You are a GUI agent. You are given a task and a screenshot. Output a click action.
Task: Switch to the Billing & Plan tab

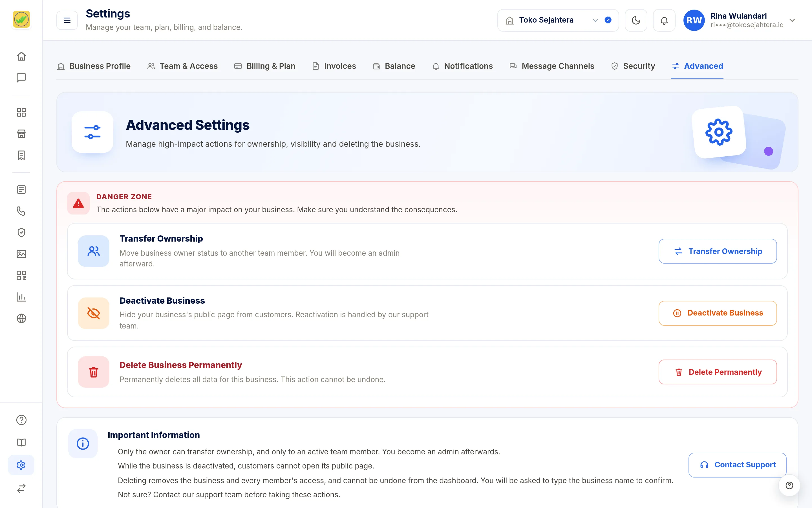coord(265,66)
